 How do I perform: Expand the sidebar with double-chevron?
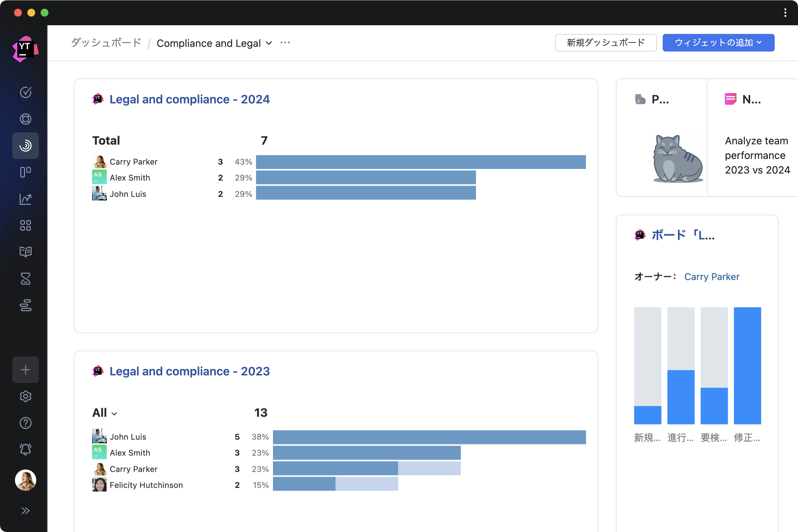(x=26, y=511)
